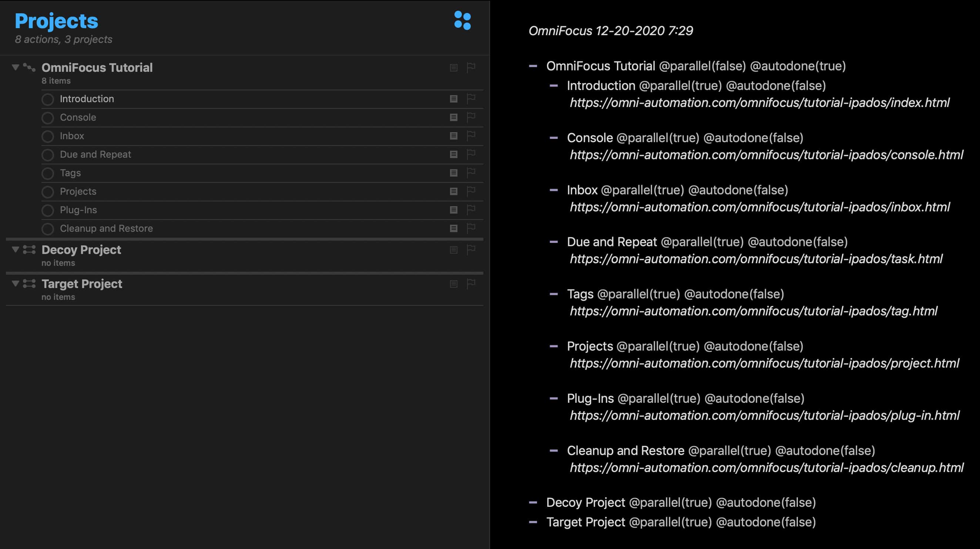
Task: Click the '8 actions, 3 projects' summary
Action: 64,39
